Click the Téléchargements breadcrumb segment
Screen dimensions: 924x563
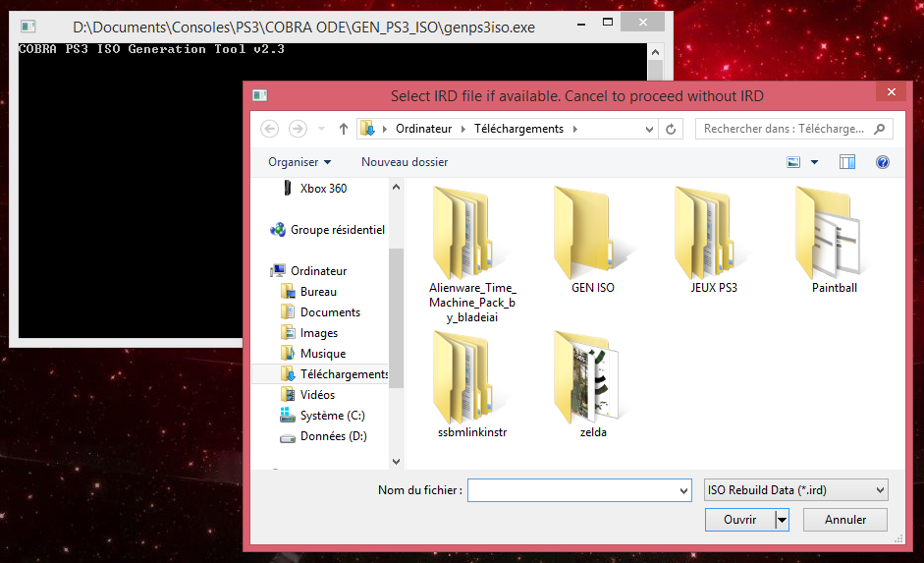click(x=518, y=129)
